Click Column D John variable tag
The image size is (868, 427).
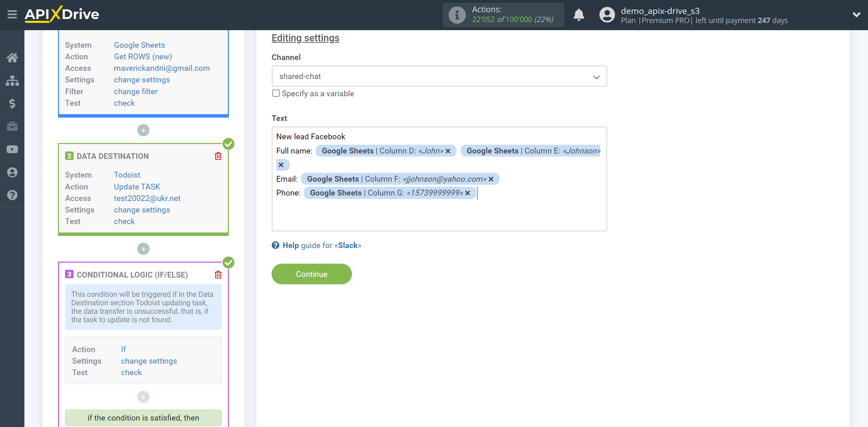click(386, 151)
